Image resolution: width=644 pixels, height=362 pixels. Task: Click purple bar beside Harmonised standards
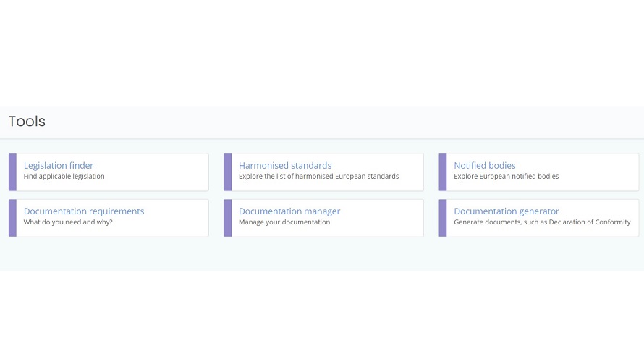pyautogui.click(x=227, y=172)
